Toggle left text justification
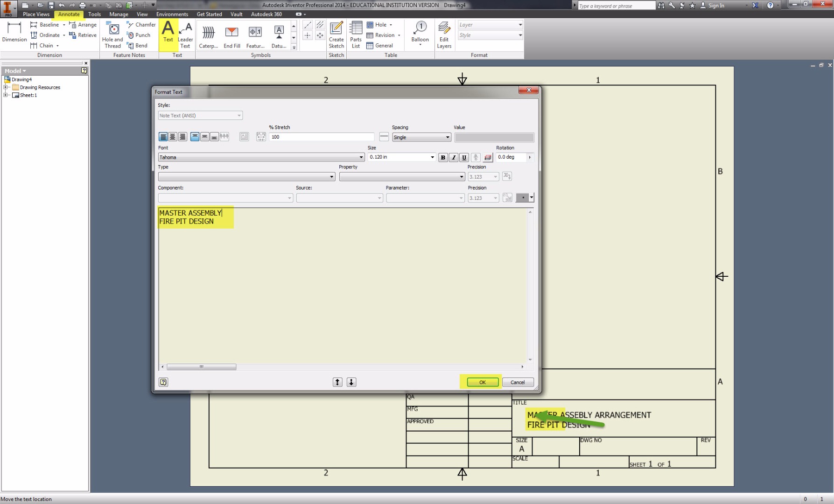The image size is (834, 504). coord(163,137)
